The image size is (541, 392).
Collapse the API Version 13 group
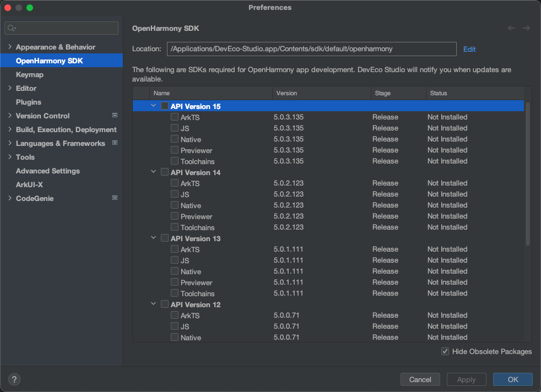click(153, 238)
